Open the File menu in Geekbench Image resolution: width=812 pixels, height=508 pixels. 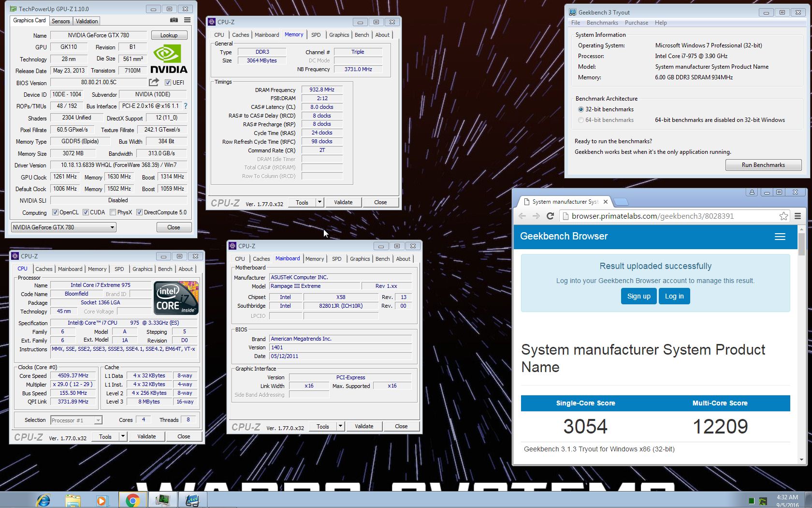576,23
